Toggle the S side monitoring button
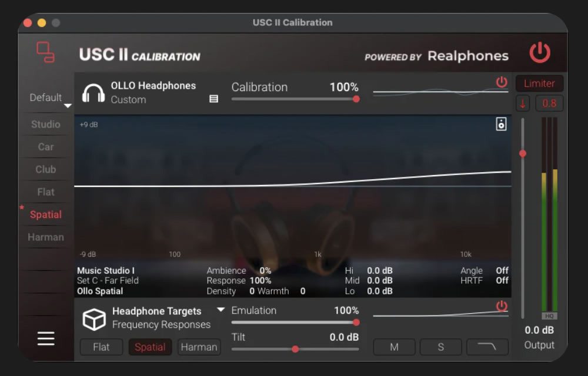Viewport: 588px width, 376px height. pyautogui.click(x=441, y=347)
